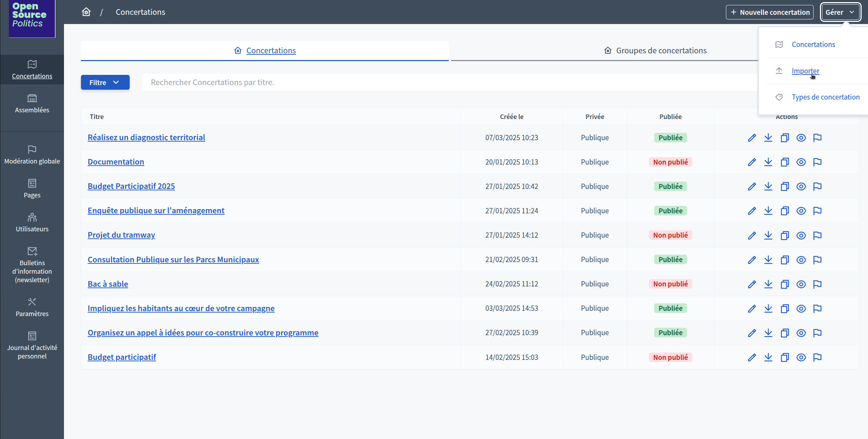Image resolution: width=868 pixels, height=439 pixels.
Task: Choose Types de concertation menu entry
Action: click(825, 97)
